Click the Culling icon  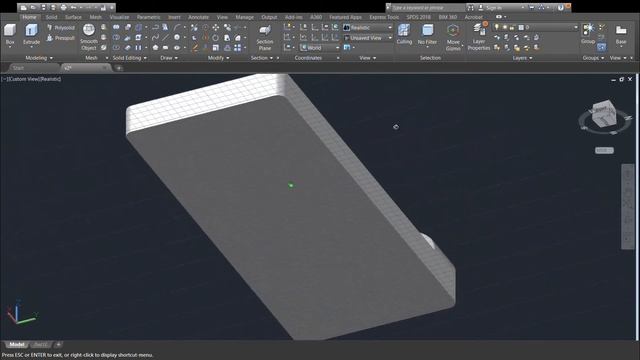tap(404, 34)
